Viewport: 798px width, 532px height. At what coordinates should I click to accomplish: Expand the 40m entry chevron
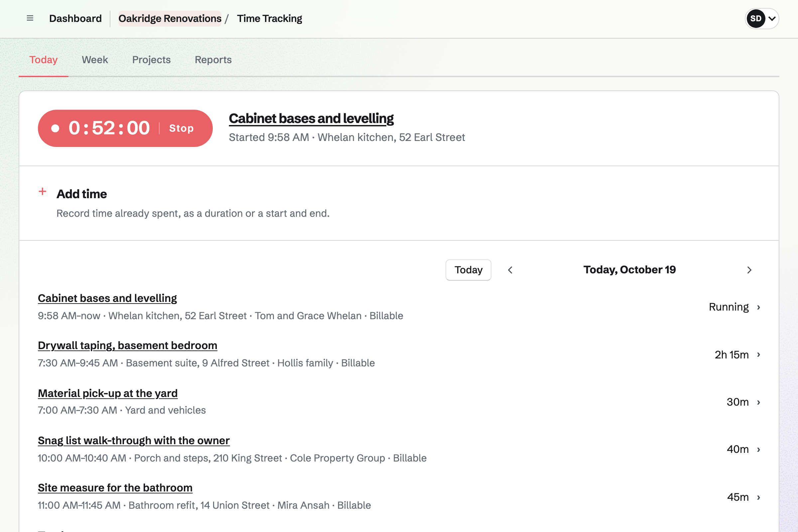(759, 449)
